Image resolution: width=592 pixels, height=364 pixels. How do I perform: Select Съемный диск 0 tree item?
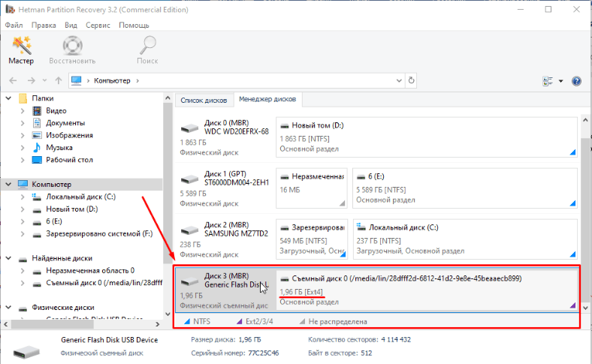pyautogui.click(x=104, y=283)
